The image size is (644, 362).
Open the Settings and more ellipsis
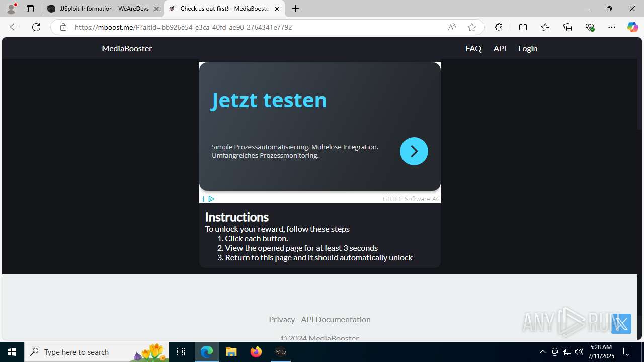(x=612, y=27)
